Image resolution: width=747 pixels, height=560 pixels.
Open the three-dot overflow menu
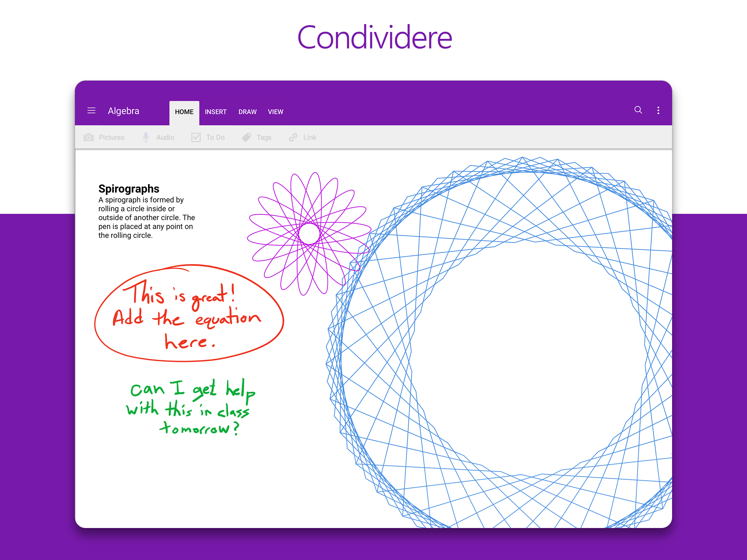pyautogui.click(x=658, y=110)
